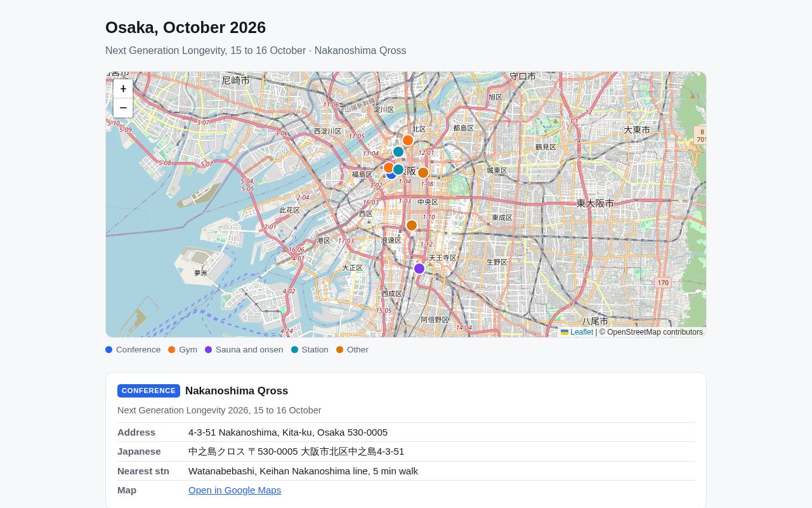Viewport: 812px width, 508px height.
Task: Select the teal station marker beside the blue conference marker
Action: (398, 170)
